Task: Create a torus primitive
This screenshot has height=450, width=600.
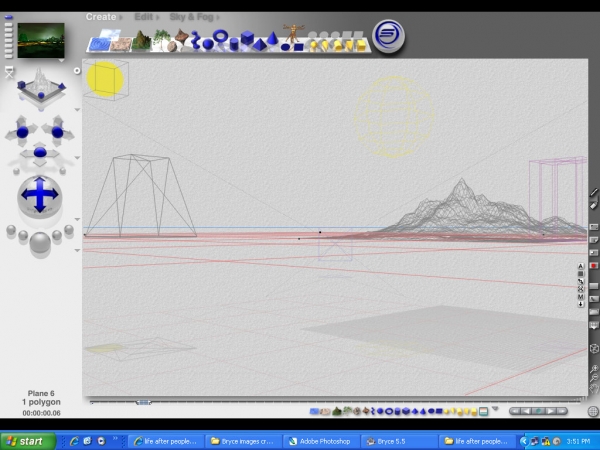Action: coord(220,36)
